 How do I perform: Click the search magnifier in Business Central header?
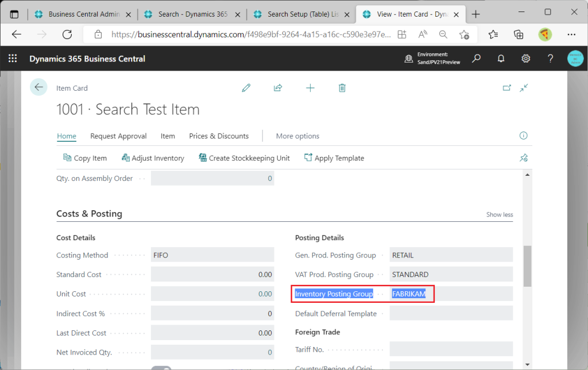tap(476, 59)
